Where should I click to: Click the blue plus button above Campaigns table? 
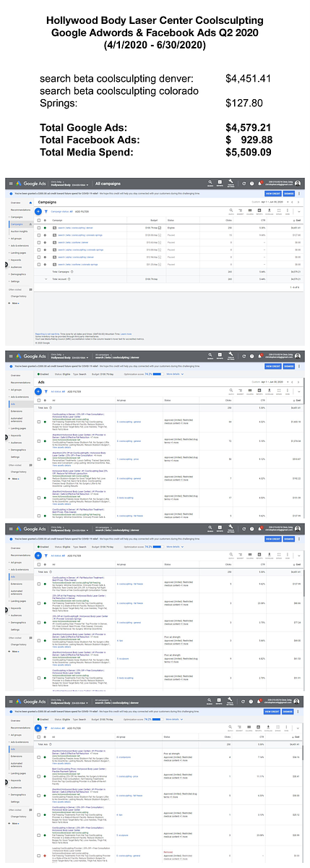click(38, 211)
